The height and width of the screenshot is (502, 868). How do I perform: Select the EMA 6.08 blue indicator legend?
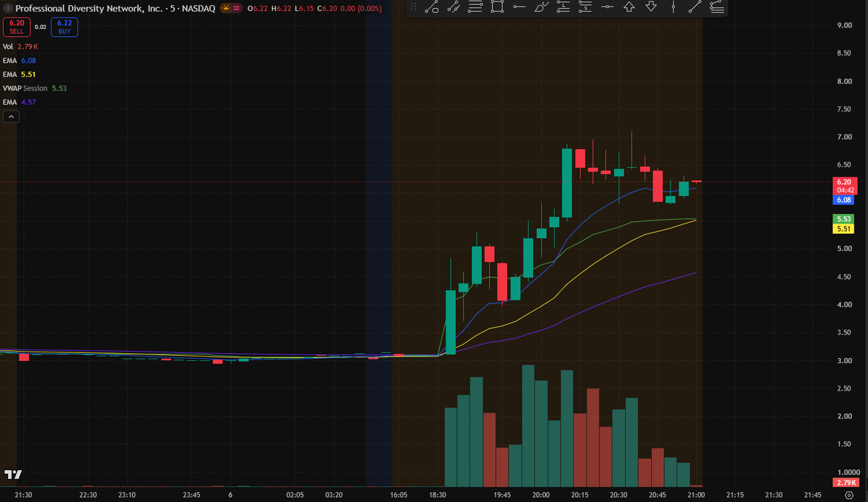pyautogui.click(x=20, y=60)
